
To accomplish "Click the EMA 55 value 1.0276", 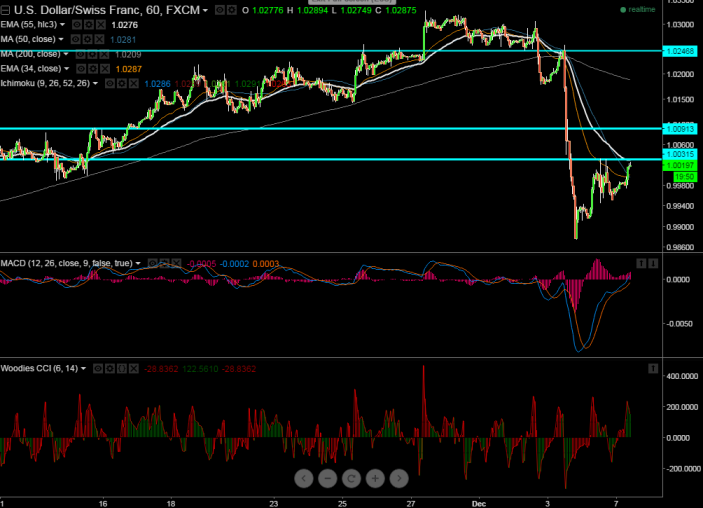I will (x=124, y=25).
